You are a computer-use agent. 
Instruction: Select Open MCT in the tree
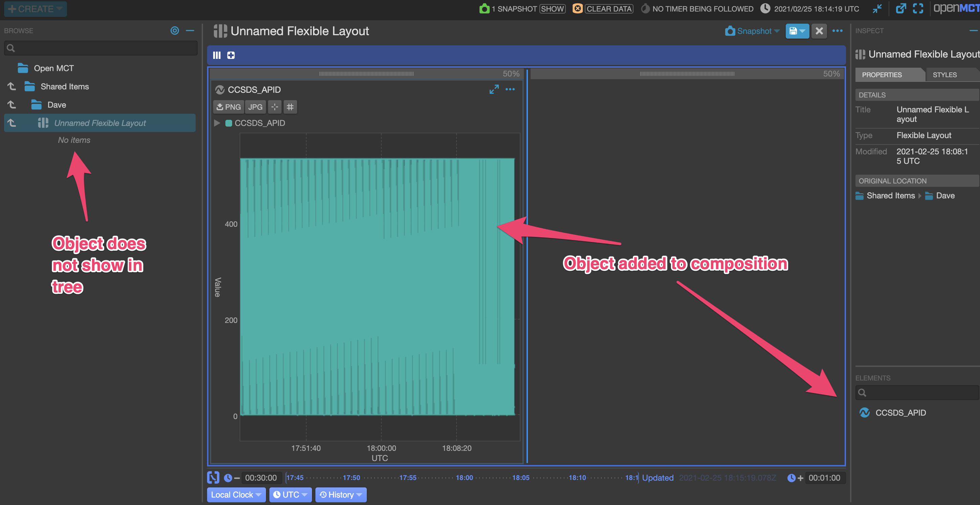[x=54, y=68]
